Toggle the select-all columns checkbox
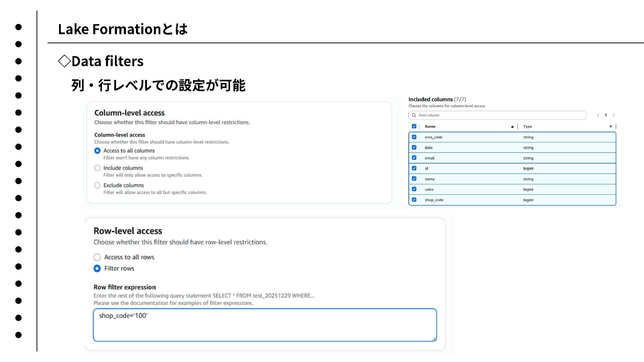This screenshot has width=644, height=362. (414, 126)
